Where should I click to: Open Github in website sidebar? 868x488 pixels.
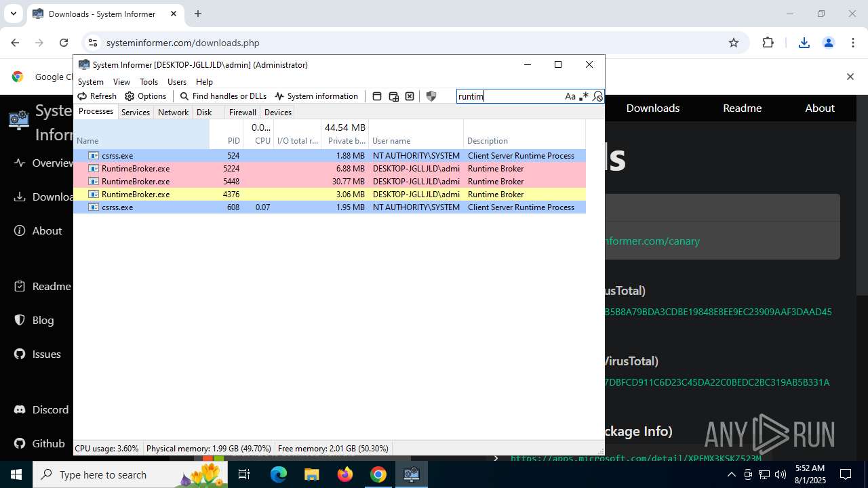(39, 443)
